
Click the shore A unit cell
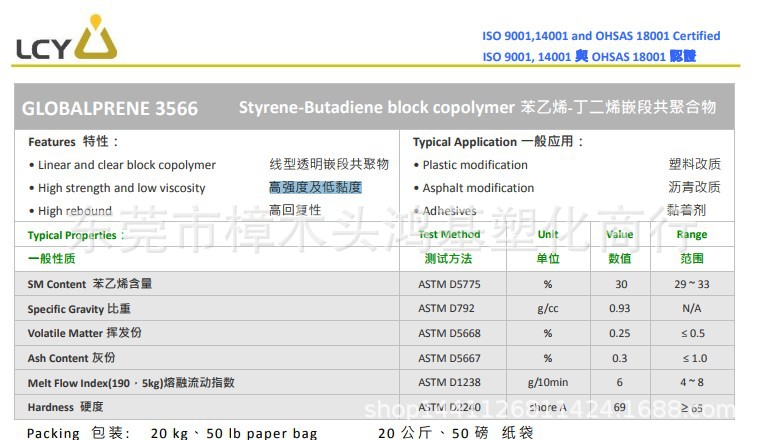click(548, 407)
